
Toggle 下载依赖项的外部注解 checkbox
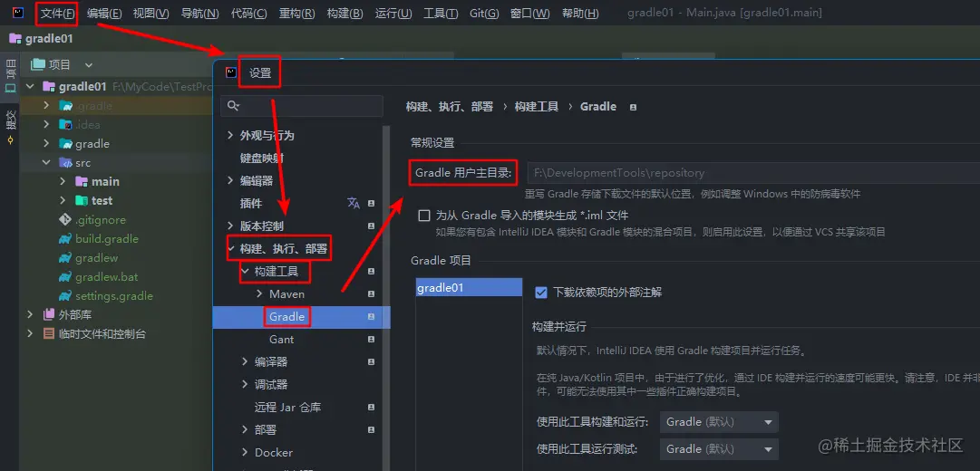coord(541,293)
